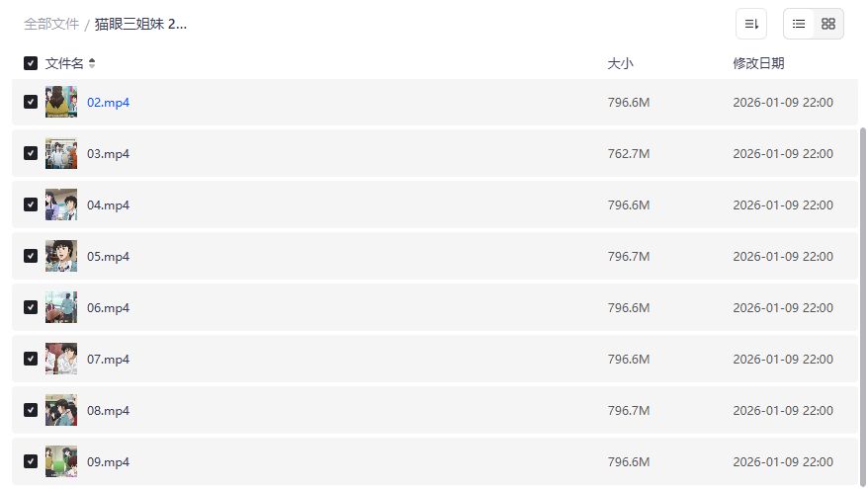Open the sort order menu icon
This screenshot has width=868, height=489.
(751, 24)
